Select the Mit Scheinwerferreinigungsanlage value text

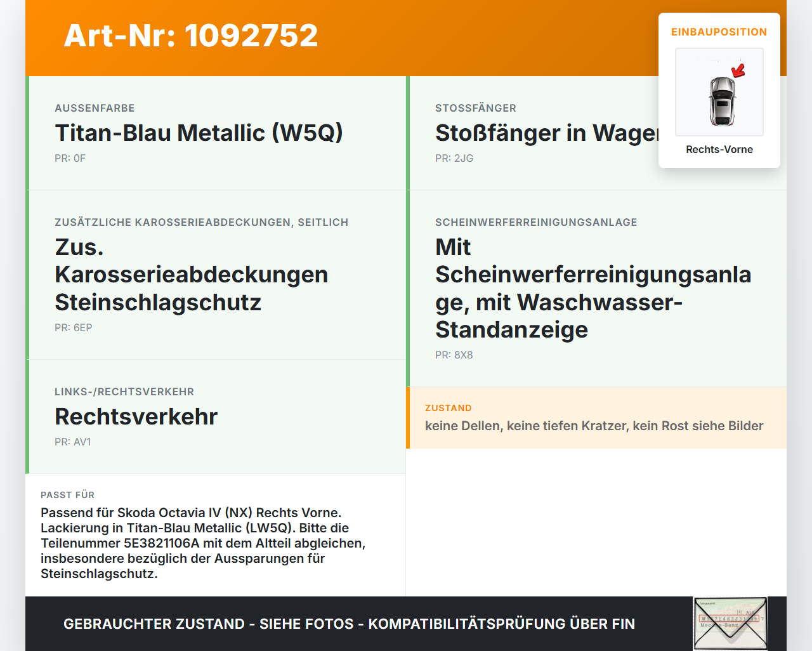point(593,288)
